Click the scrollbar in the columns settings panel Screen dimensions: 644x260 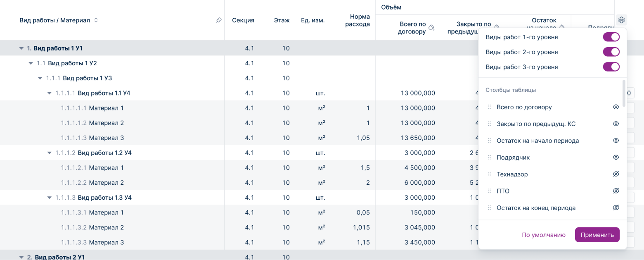[x=624, y=94]
